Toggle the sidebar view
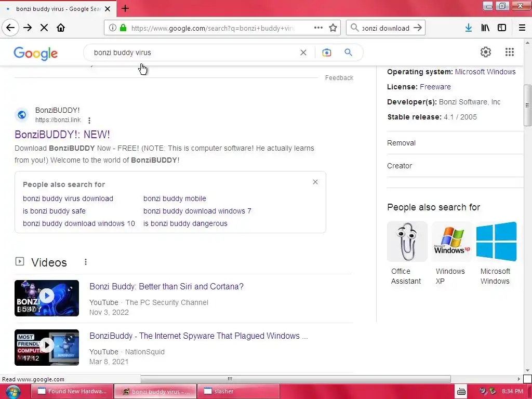Screen dimensions: 532x399 point(502,28)
